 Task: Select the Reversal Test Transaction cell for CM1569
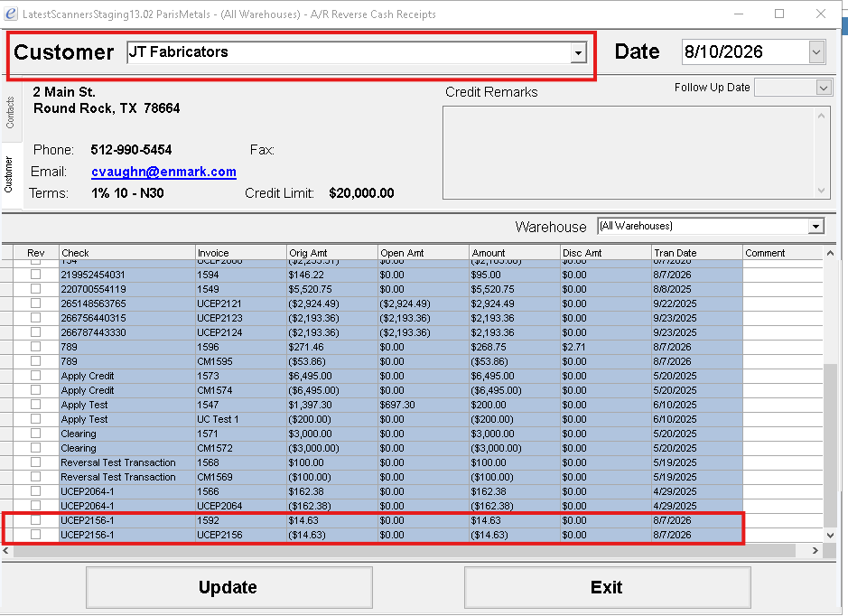(127, 477)
